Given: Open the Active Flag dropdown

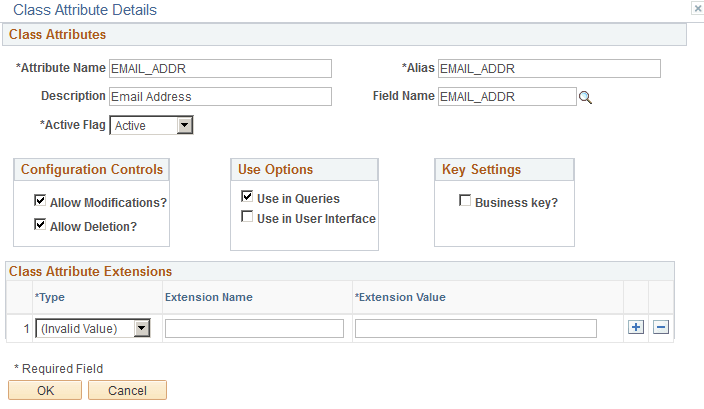Looking at the screenshot, I should tap(184, 126).
